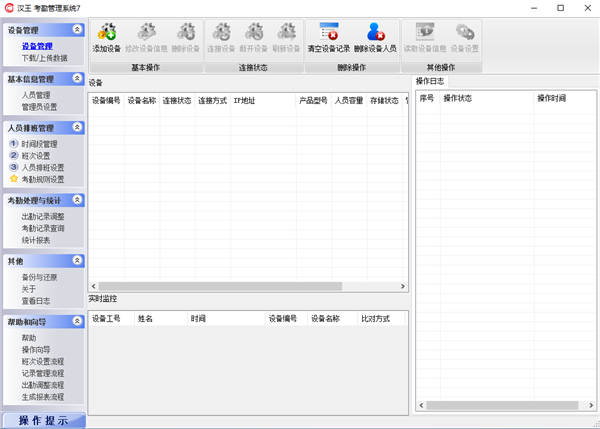Click the 删除设备人员 icon
Screen dimensions: 600x429
(x=375, y=32)
